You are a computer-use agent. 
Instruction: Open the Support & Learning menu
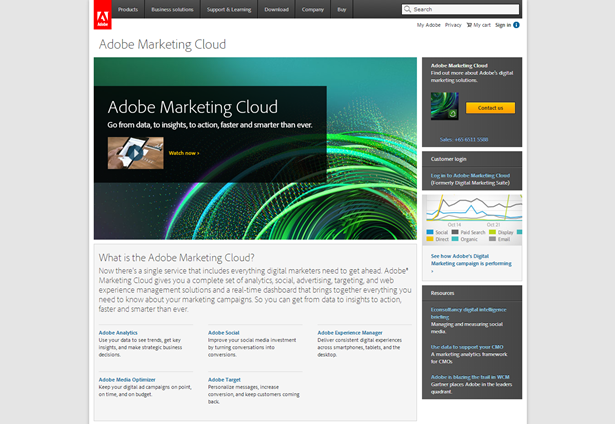[x=229, y=9]
